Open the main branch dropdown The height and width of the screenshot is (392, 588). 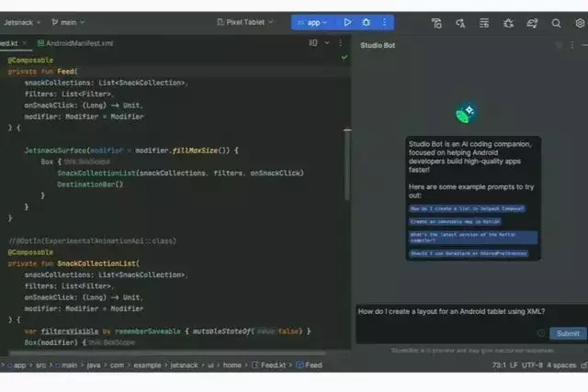[68, 22]
